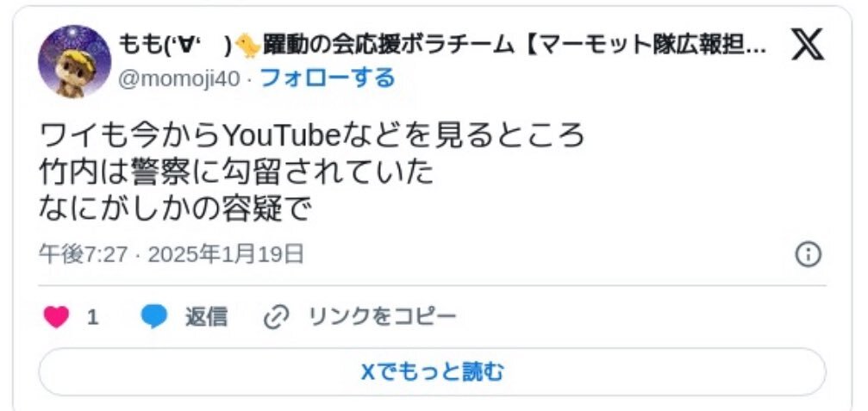The height and width of the screenshot is (411, 868).
Task: Reply using the 返信 label
Action: [x=205, y=318]
